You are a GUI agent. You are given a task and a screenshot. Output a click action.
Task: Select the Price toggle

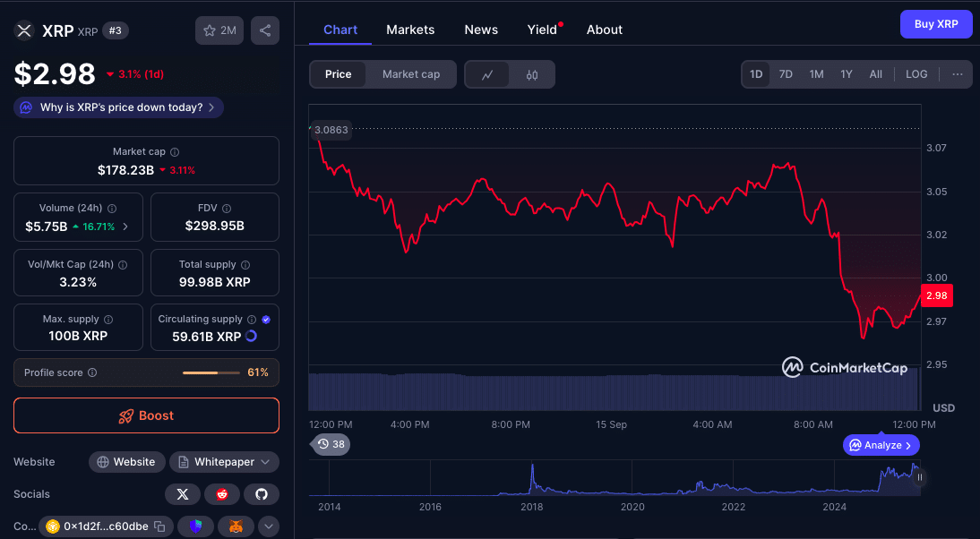[x=338, y=74]
